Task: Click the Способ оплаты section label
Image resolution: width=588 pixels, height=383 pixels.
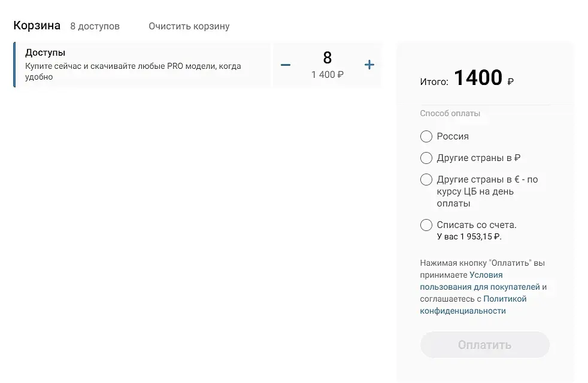Action: click(x=450, y=114)
